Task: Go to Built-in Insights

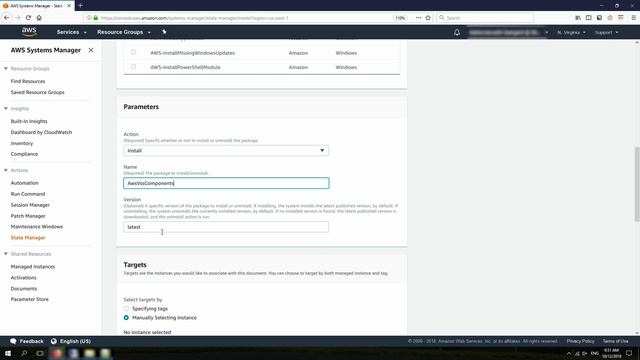Action: pos(29,121)
